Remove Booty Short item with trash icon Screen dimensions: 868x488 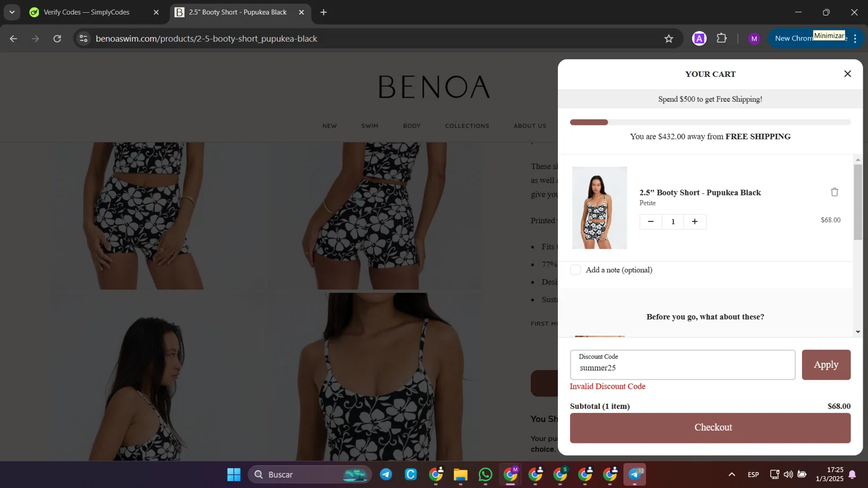(834, 192)
